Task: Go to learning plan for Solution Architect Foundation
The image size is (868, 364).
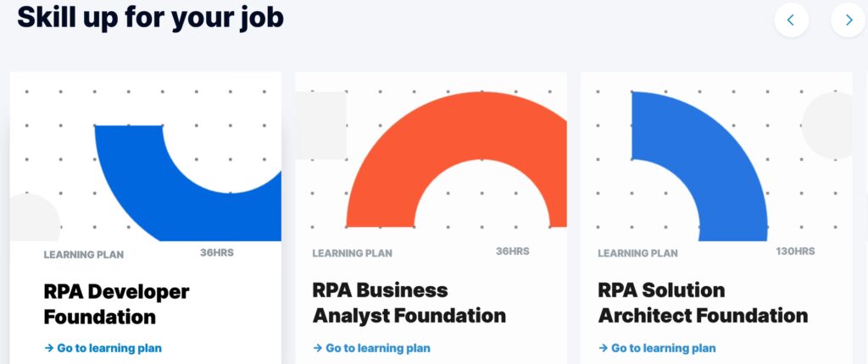Action: tap(664, 348)
